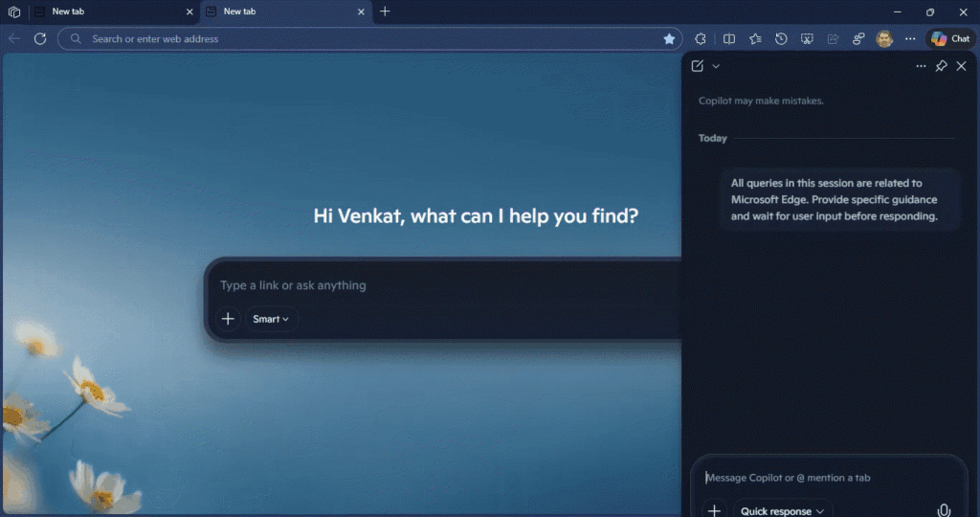Screen dimensions: 980x517
Task: Open the tab actions menu icon
Action: coord(13,11)
